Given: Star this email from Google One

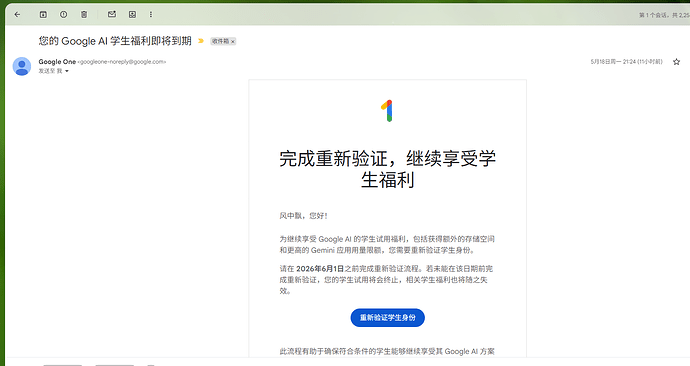Looking at the screenshot, I should coord(676,62).
